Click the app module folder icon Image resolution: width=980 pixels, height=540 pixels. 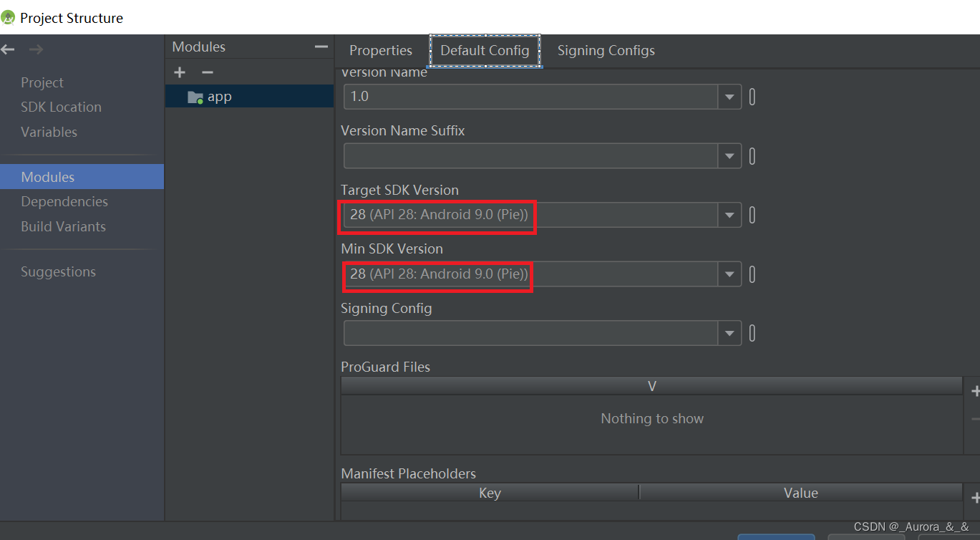pyautogui.click(x=194, y=96)
